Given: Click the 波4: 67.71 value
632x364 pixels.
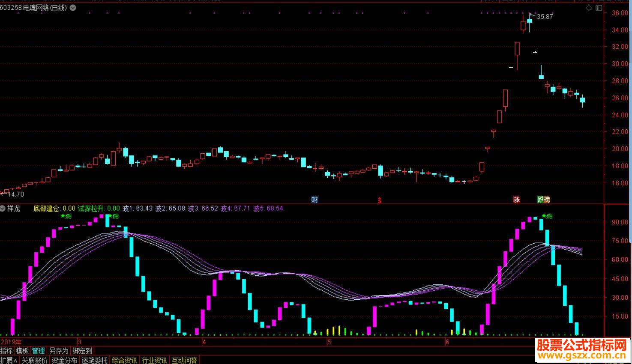Looking at the screenshot, I should [x=236, y=209].
